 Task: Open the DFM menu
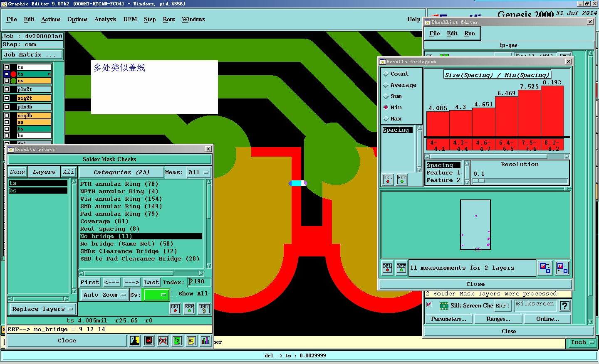point(130,20)
